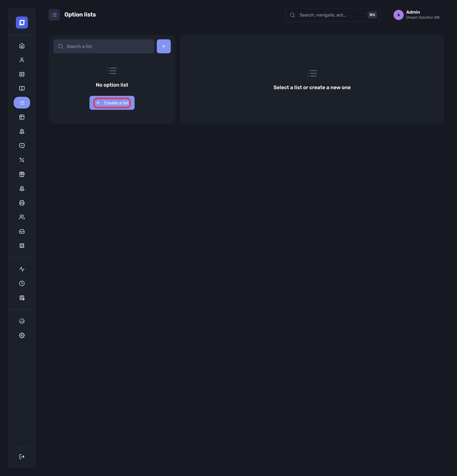Click the app logo at sidebar top
The width and height of the screenshot is (457, 476).
[x=22, y=23]
